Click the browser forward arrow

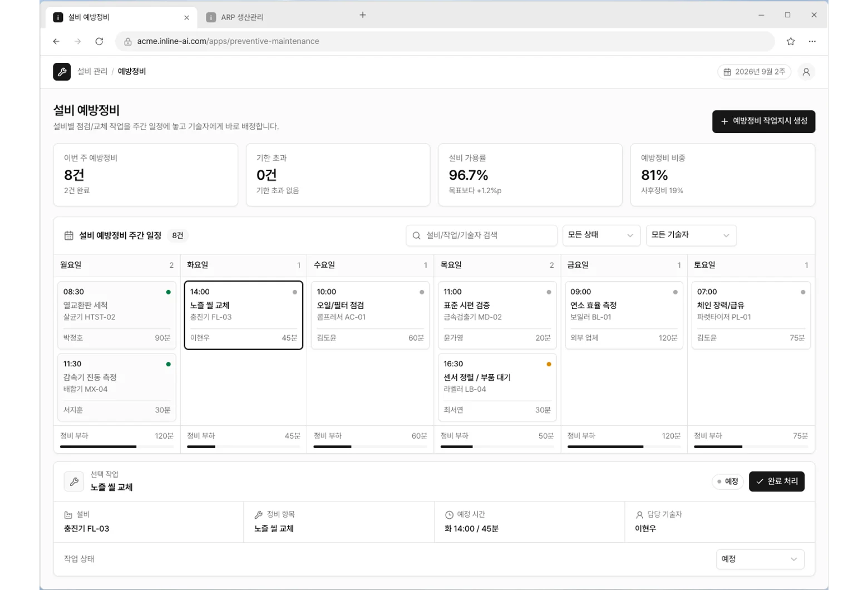(78, 41)
